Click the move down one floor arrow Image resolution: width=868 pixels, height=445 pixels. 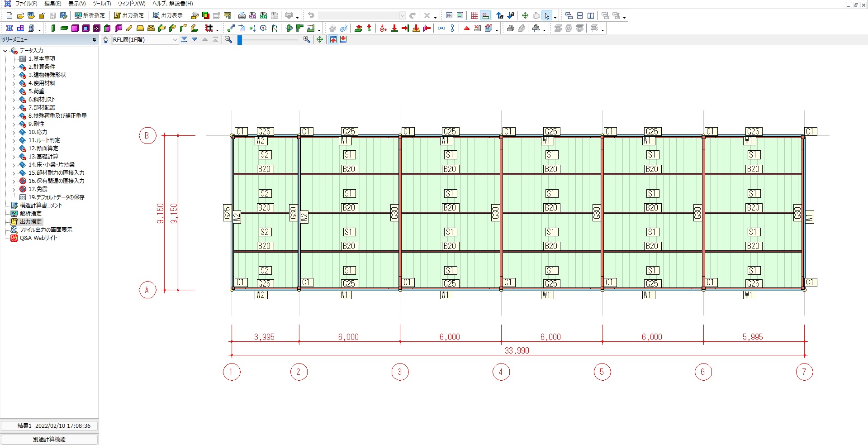pyautogui.click(x=194, y=40)
